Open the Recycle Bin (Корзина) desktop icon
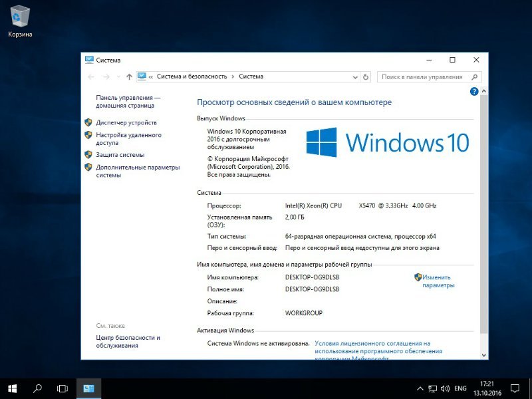The image size is (532, 399). click(21, 21)
